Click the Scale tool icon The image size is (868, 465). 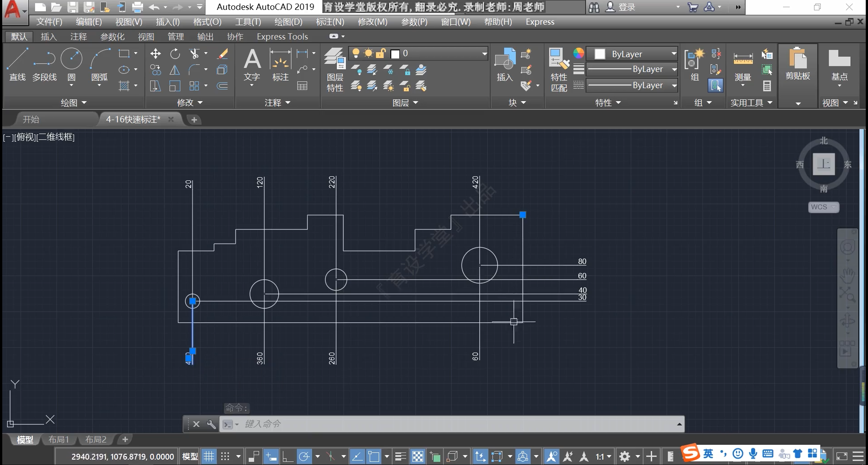tap(175, 86)
